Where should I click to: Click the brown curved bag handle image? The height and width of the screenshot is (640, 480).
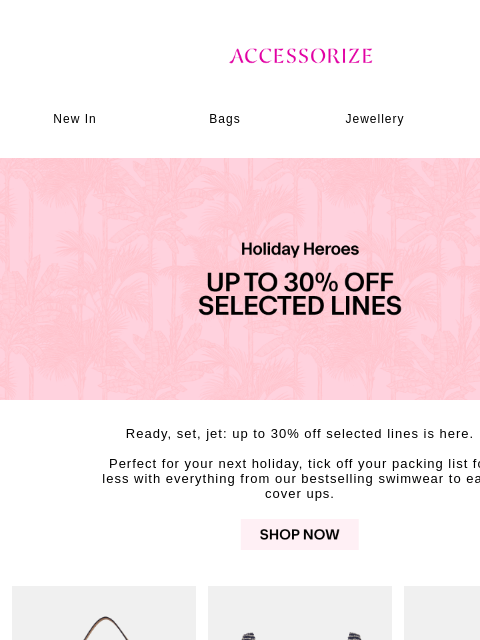click(106, 629)
